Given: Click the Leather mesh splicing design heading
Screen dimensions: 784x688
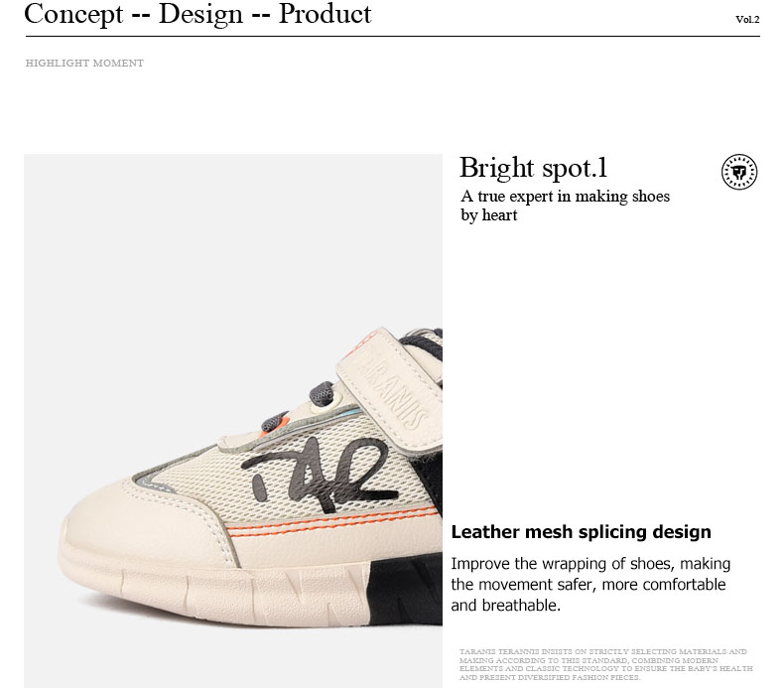Looking at the screenshot, I should pos(581,531).
